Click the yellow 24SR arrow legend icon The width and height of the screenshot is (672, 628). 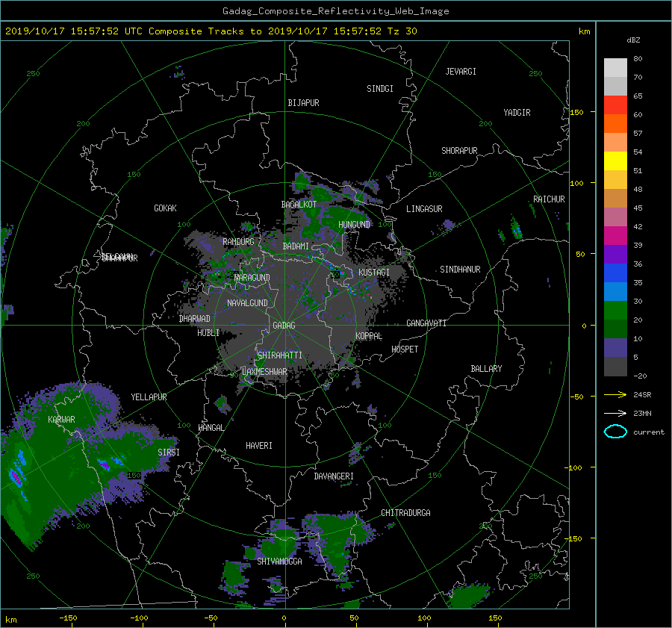point(615,394)
